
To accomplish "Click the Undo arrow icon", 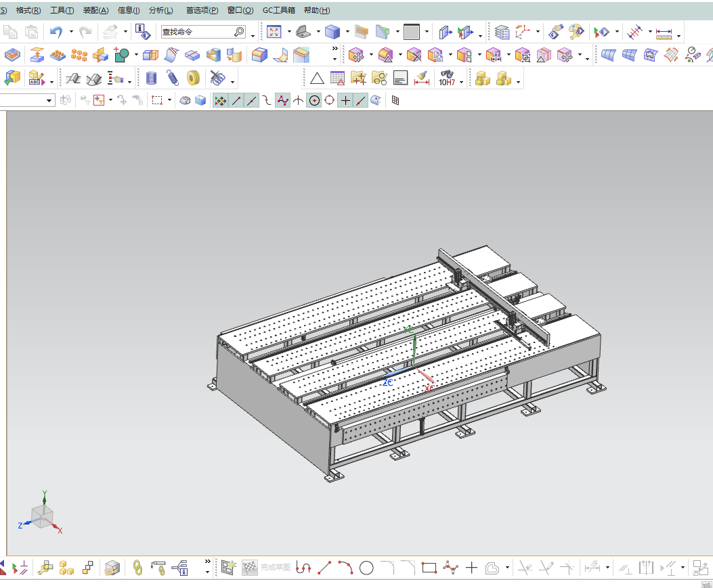I will point(56,32).
